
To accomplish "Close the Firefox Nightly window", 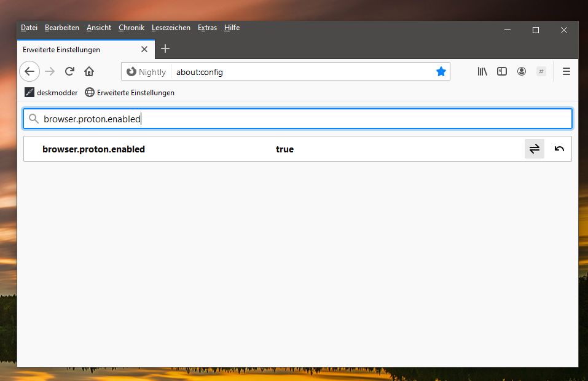I will pos(563,30).
